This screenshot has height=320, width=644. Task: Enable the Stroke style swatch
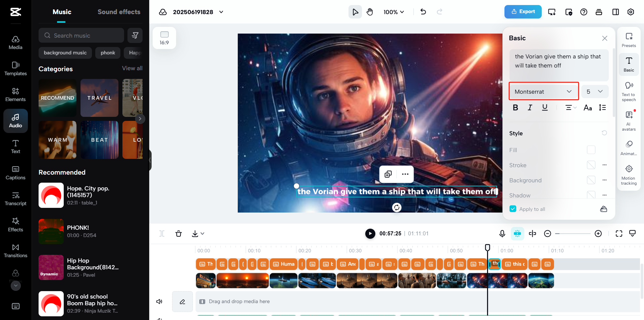591,165
